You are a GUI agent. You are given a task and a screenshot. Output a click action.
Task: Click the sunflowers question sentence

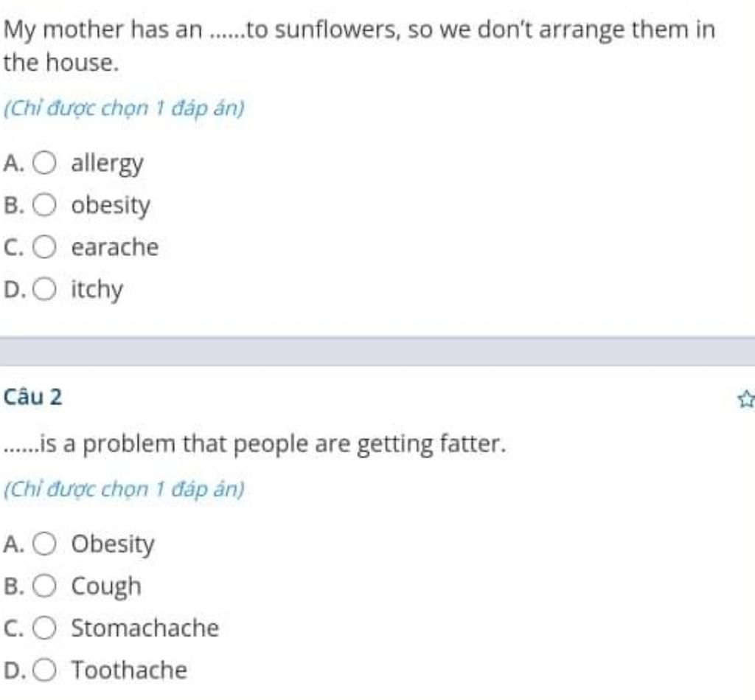pos(359,46)
